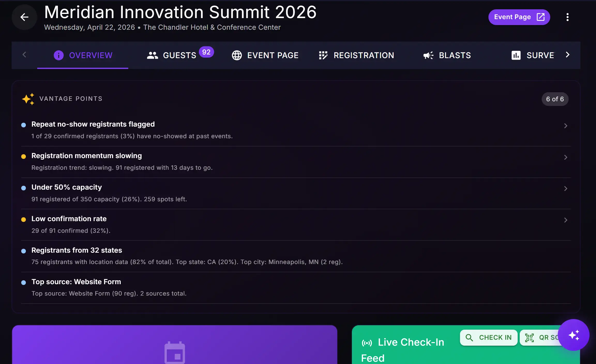Screen dimensions: 596x364
Task: Open details for Low confirmation rate
Action: coord(566,220)
